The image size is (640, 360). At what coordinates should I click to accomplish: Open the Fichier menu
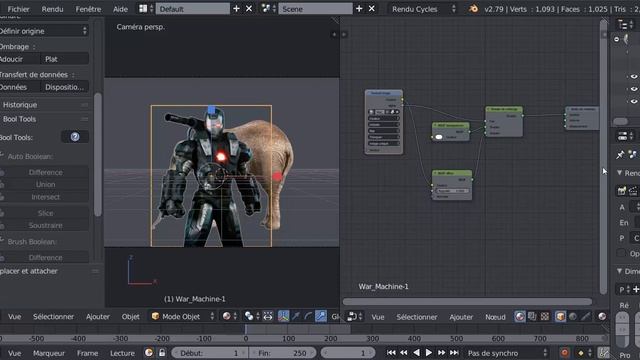coord(18,9)
